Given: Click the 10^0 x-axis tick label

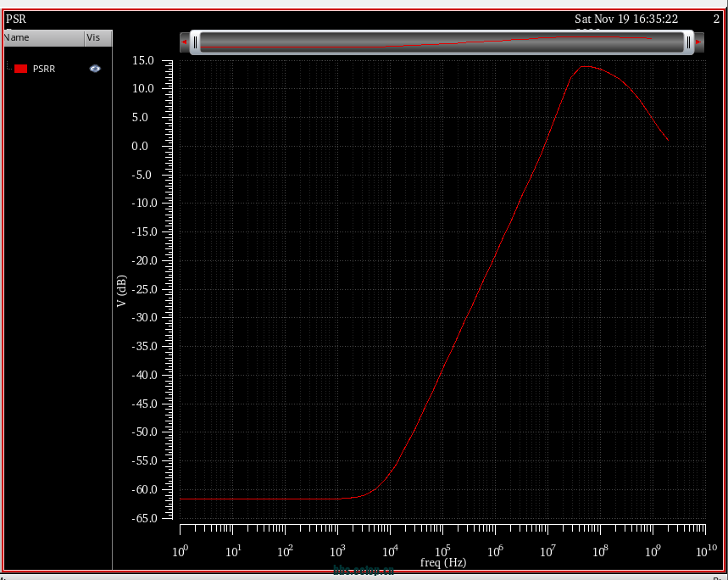Looking at the screenshot, I should pos(181,550).
